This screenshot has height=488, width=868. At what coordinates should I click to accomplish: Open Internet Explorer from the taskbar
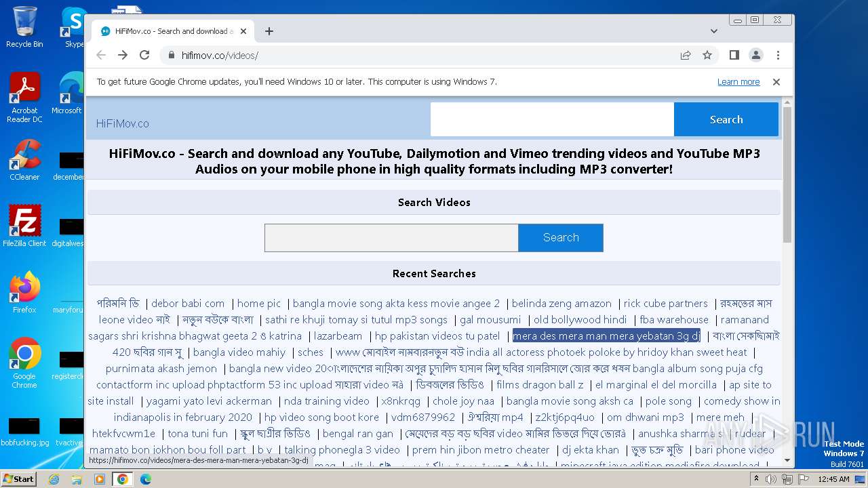54,479
